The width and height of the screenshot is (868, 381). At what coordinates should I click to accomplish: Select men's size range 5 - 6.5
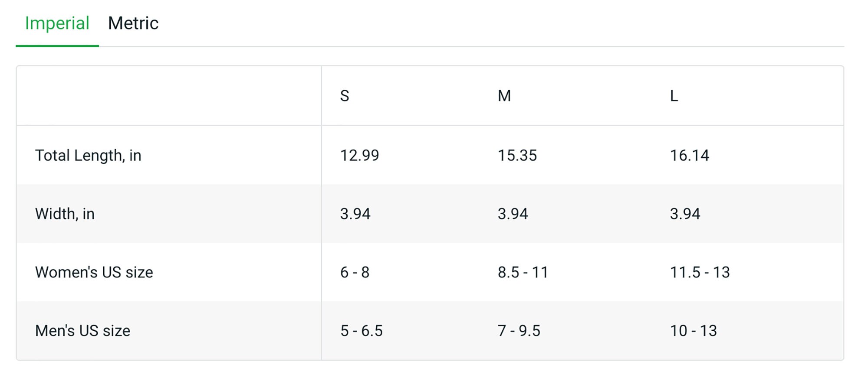click(x=362, y=331)
